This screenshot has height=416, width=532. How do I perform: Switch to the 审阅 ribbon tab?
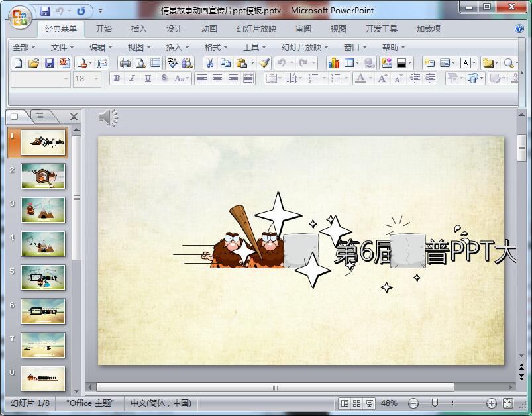[303, 29]
